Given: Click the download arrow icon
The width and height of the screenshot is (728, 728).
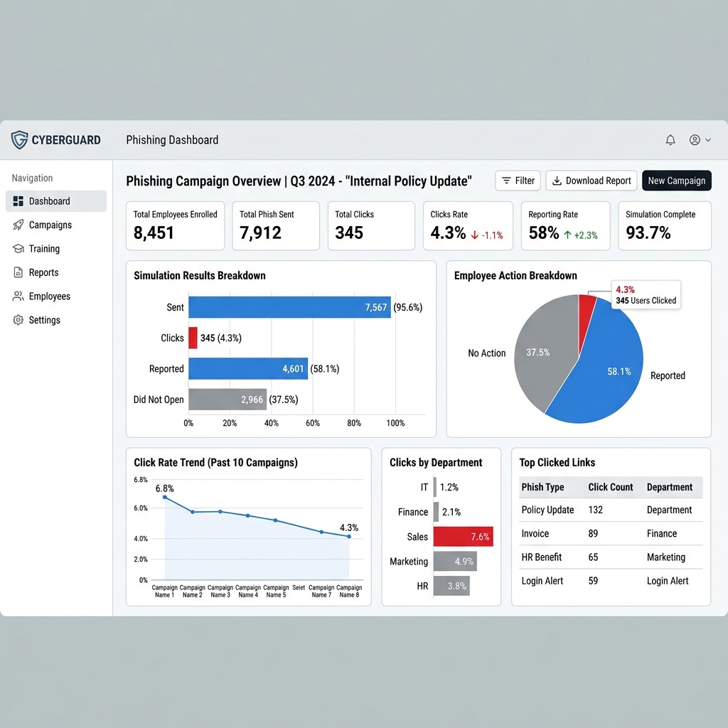Looking at the screenshot, I should pos(557,181).
